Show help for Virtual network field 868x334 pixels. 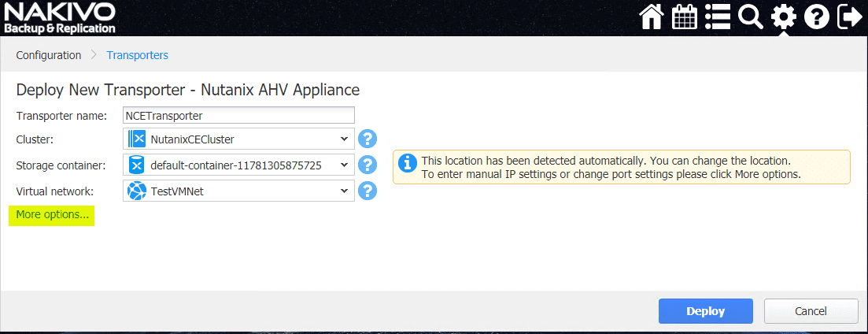tap(368, 191)
